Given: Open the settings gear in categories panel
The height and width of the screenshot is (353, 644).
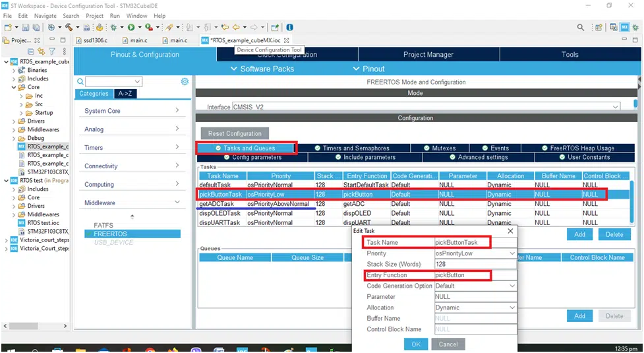Looking at the screenshot, I should 185,81.
